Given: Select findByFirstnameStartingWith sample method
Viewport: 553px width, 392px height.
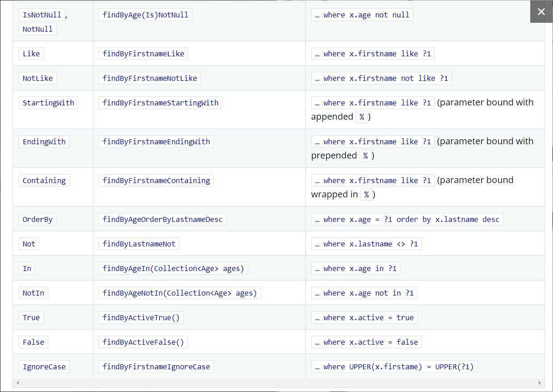Looking at the screenshot, I should pyautogui.click(x=160, y=103).
